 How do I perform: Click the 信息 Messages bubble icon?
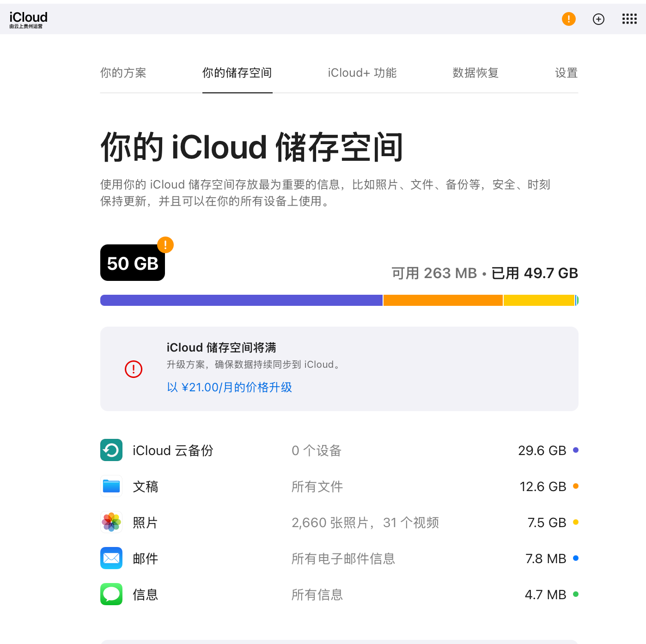pos(111,594)
